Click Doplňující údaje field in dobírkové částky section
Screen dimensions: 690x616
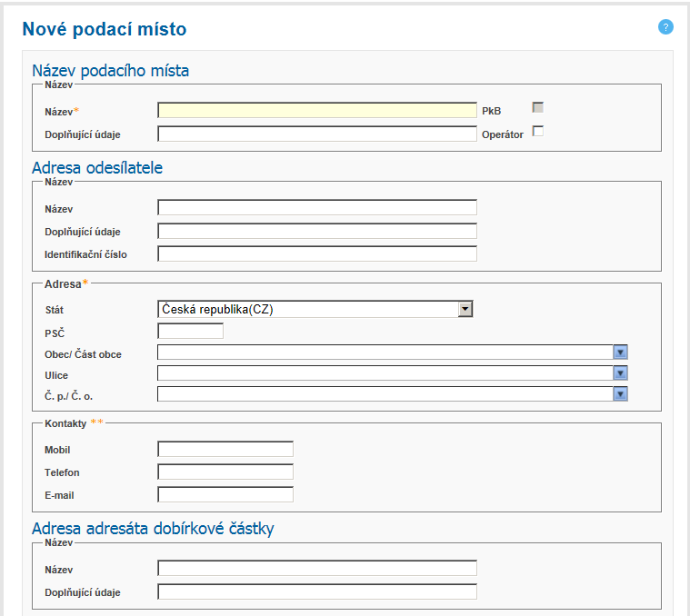pos(316,592)
